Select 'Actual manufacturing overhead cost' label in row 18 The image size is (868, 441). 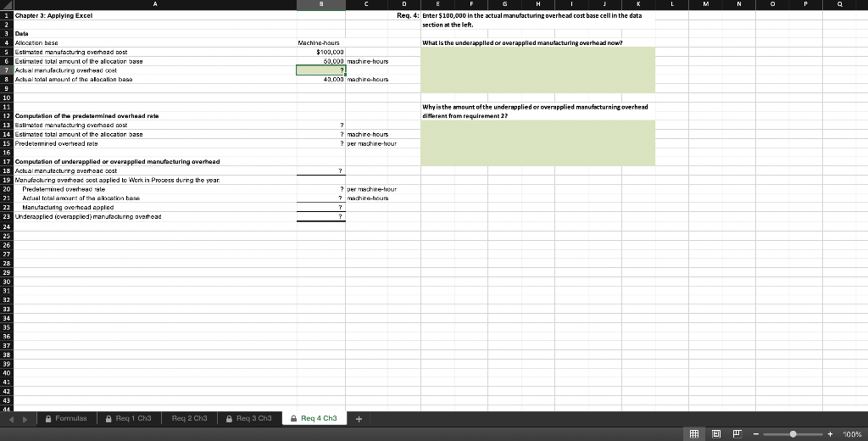point(66,170)
